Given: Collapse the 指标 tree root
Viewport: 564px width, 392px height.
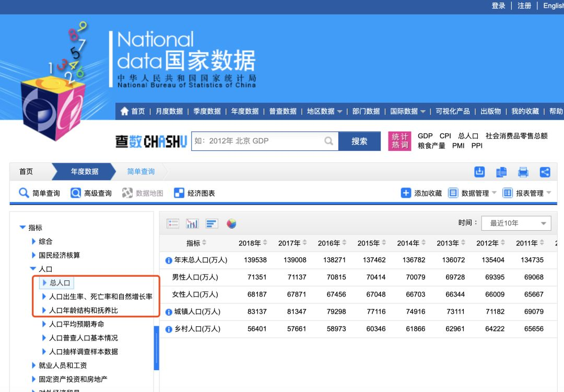Looking at the screenshot, I should pyautogui.click(x=22, y=227).
